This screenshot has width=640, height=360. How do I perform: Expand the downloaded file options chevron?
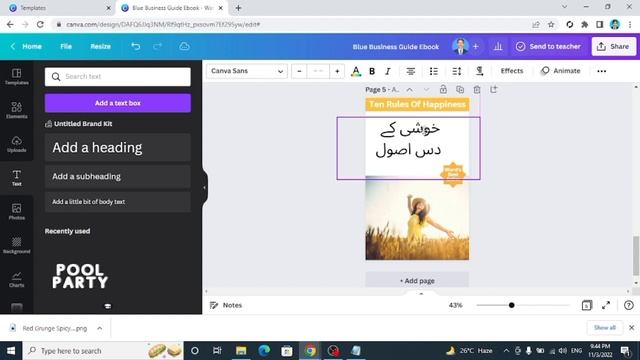pyautogui.click(x=100, y=328)
